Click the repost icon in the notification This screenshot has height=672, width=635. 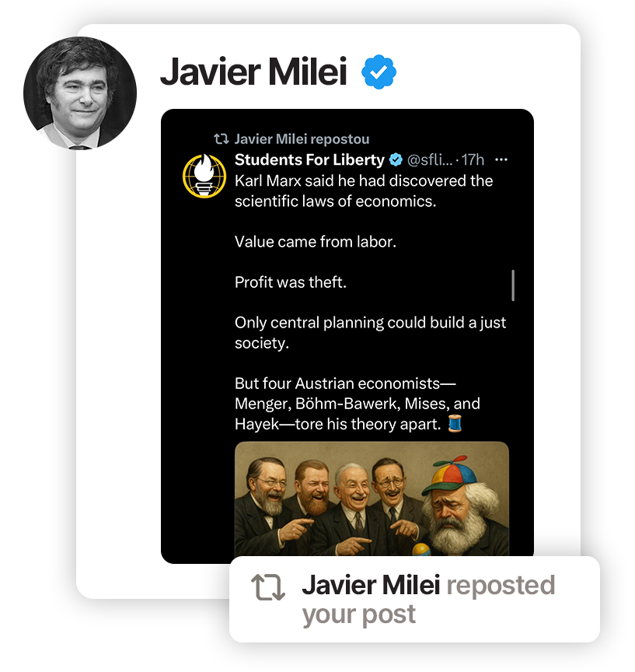pyautogui.click(x=268, y=587)
